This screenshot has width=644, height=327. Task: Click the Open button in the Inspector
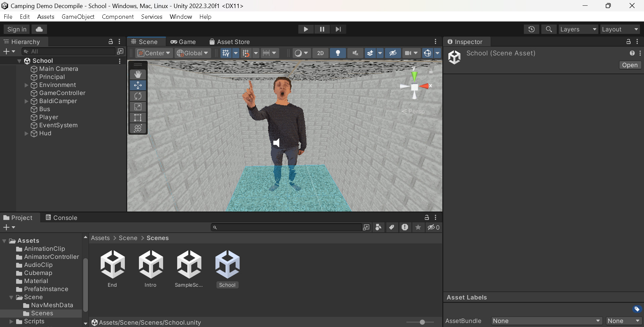(630, 65)
